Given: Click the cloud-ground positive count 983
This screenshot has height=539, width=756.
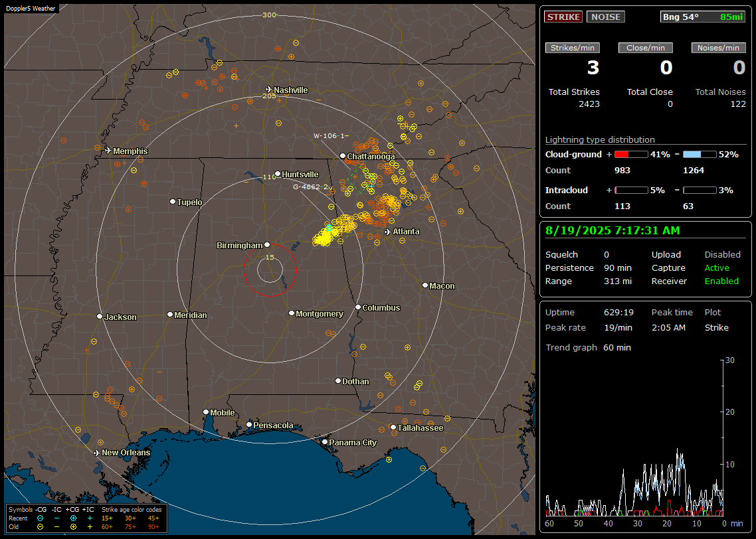Looking at the screenshot, I should (622, 171).
